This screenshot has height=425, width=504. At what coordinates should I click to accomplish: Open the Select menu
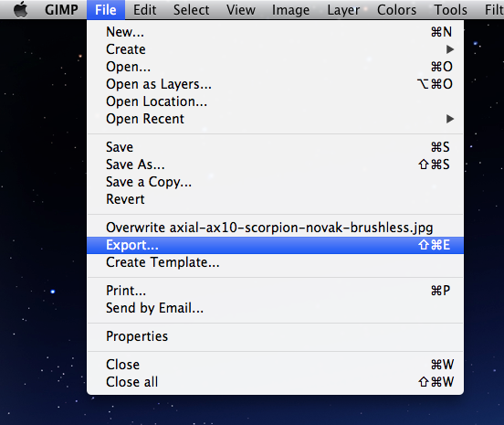[x=191, y=10]
